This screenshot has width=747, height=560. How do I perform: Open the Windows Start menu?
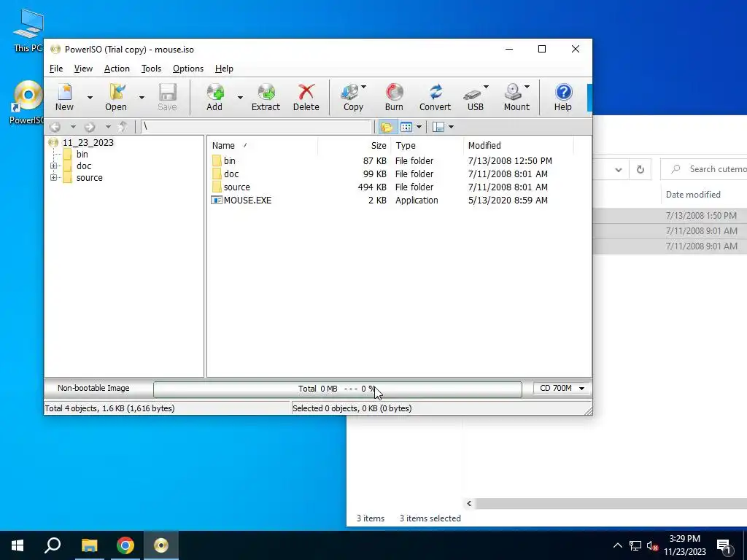(18, 545)
